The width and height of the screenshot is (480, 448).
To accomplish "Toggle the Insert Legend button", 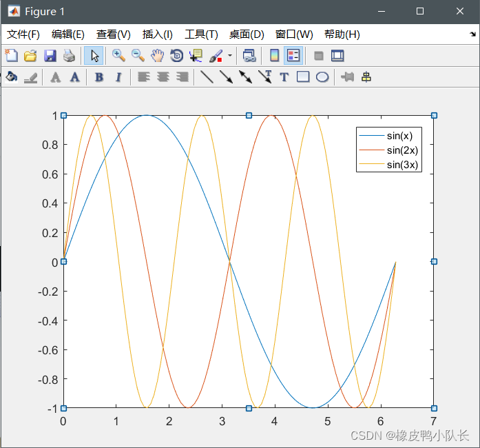I will click(293, 56).
